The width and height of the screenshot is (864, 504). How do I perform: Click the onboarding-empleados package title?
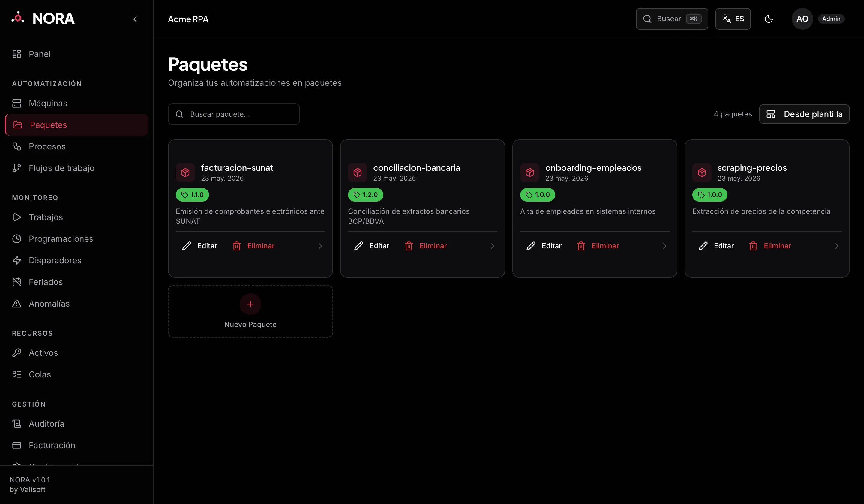point(593,168)
